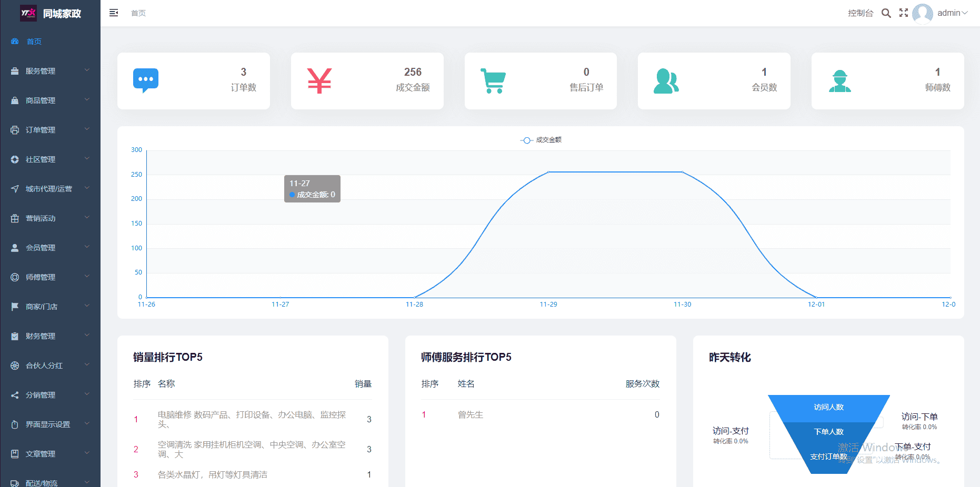Click the admin avatar picture
980x487 pixels.
(923, 13)
